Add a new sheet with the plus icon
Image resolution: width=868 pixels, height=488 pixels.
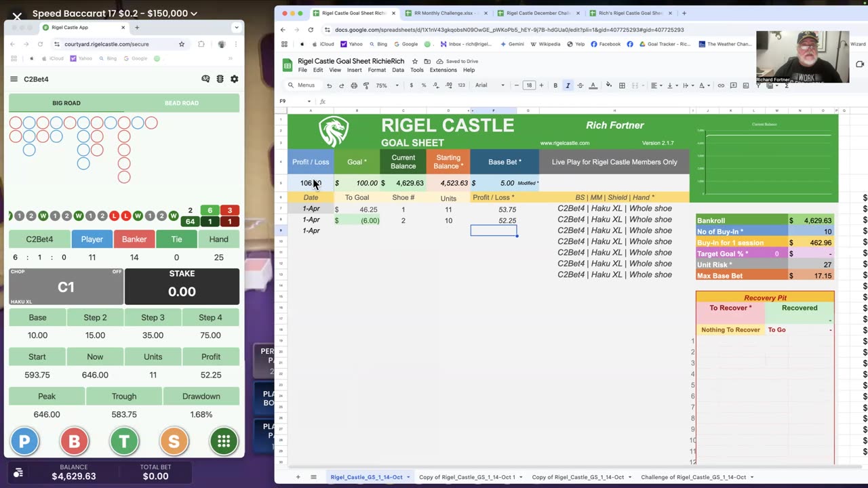(298, 477)
